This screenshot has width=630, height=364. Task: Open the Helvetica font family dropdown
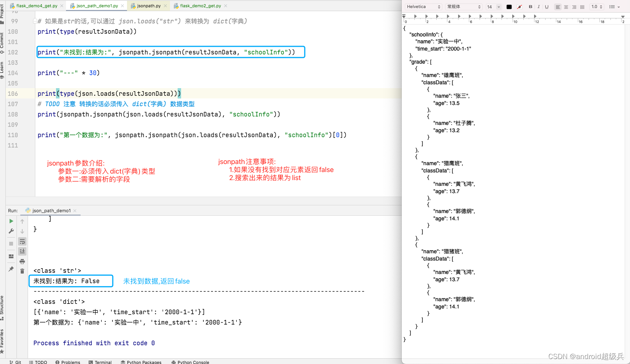tap(424, 7)
